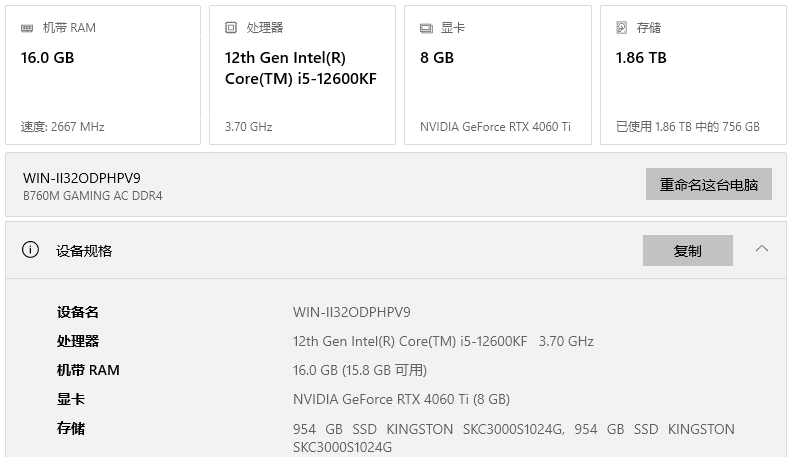
Task: Click the 16.0 GB (15.8 GB 可用) spec value
Action: tap(359, 370)
